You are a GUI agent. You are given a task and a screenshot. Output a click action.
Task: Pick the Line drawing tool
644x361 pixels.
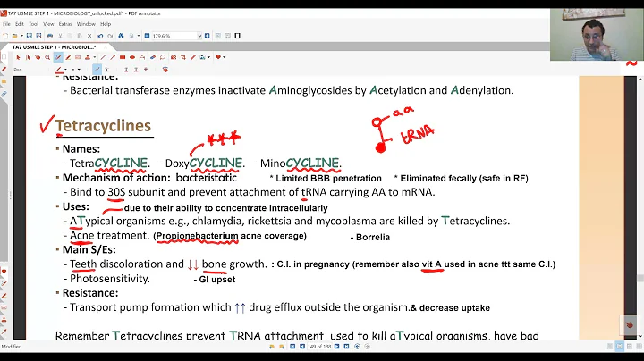pyautogui.click(x=103, y=57)
